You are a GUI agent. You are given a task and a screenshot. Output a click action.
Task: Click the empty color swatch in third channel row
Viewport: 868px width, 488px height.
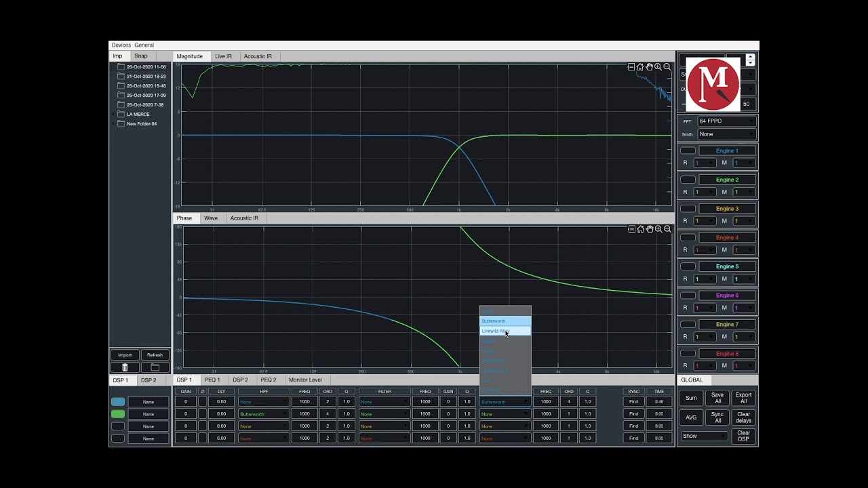coord(118,426)
